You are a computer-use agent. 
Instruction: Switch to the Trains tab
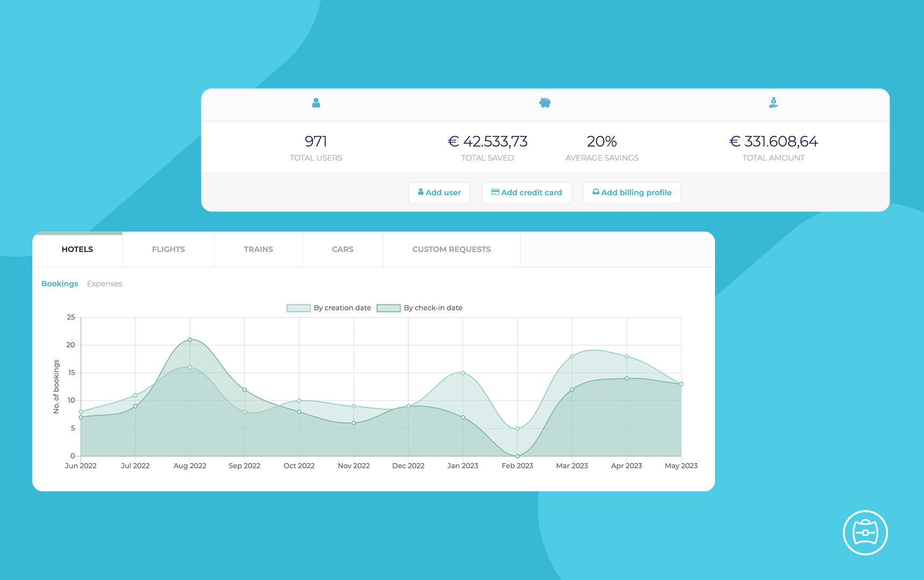click(258, 249)
